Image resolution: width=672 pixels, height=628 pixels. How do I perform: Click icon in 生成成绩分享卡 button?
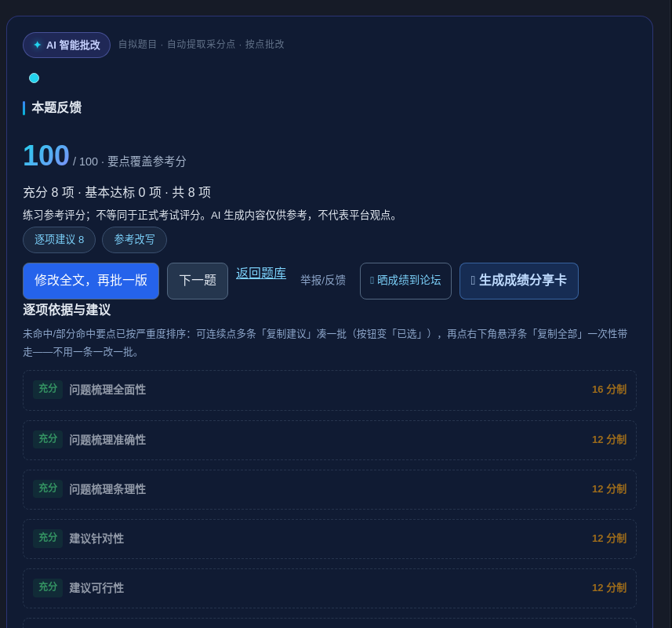tap(473, 281)
